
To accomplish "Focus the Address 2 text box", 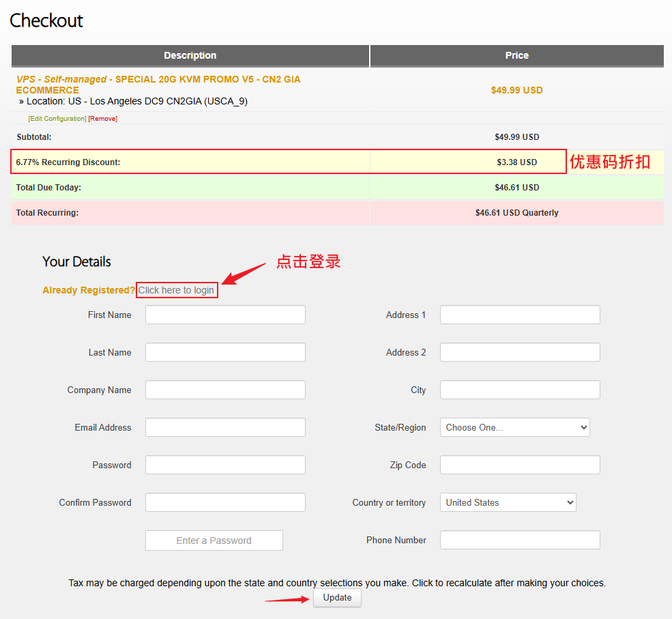I will coord(520,352).
